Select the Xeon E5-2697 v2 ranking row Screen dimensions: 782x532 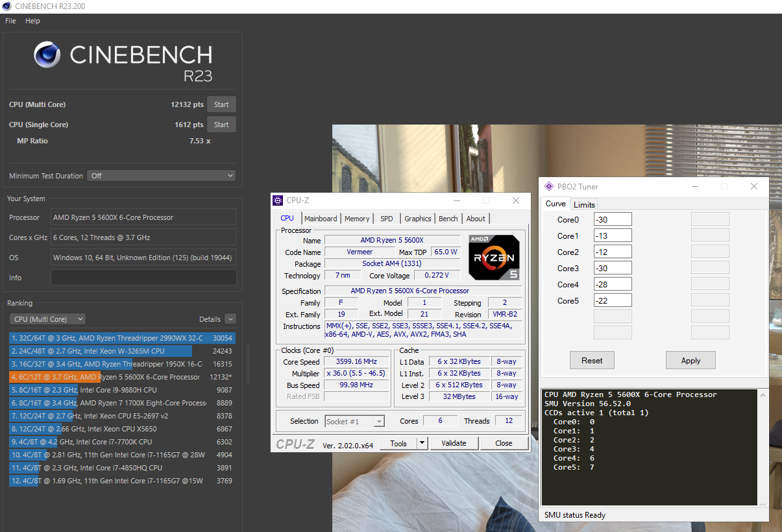[122, 416]
